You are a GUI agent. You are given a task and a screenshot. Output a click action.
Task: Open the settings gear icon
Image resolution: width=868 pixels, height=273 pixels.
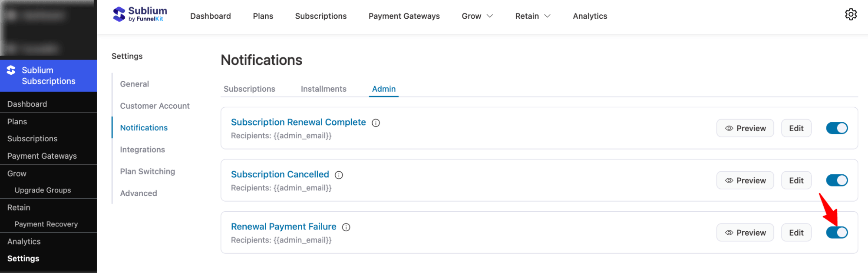851,14
